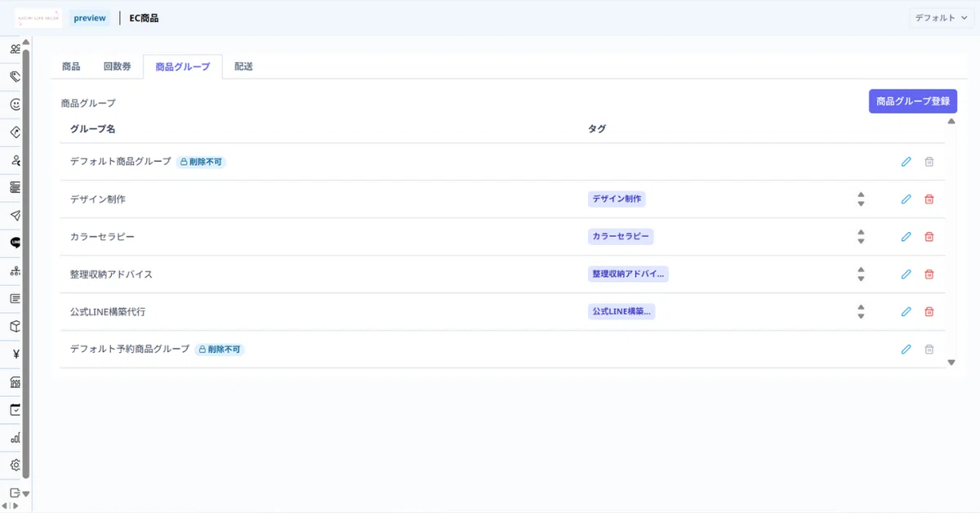This screenshot has height=513, width=980.
Task: Click the 商品グループ登録 button
Action: click(913, 101)
